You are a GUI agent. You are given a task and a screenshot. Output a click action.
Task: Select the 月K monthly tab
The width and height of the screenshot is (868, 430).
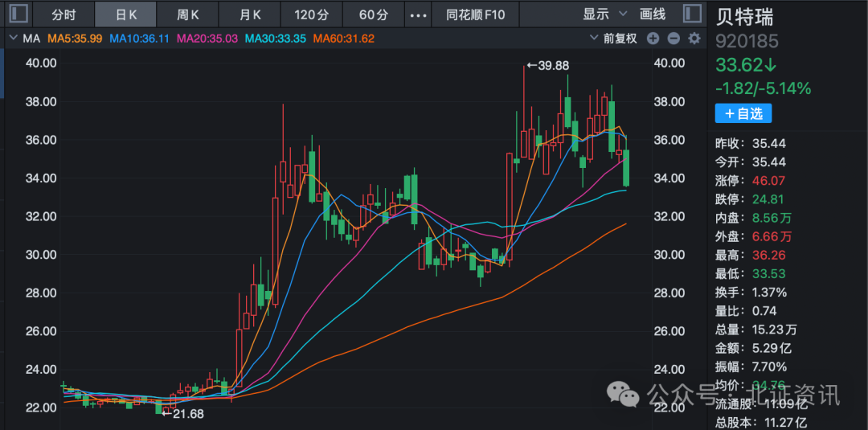(x=250, y=14)
